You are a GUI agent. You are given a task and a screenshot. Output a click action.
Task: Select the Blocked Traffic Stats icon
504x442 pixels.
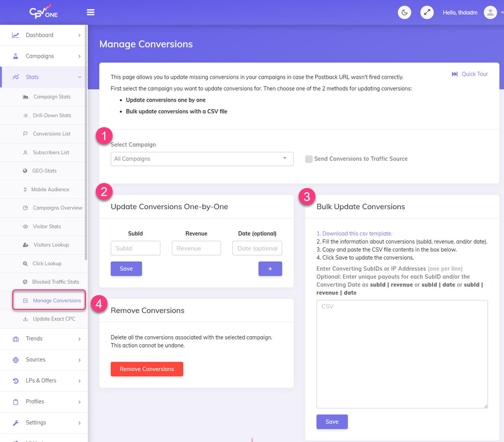click(26, 282)
